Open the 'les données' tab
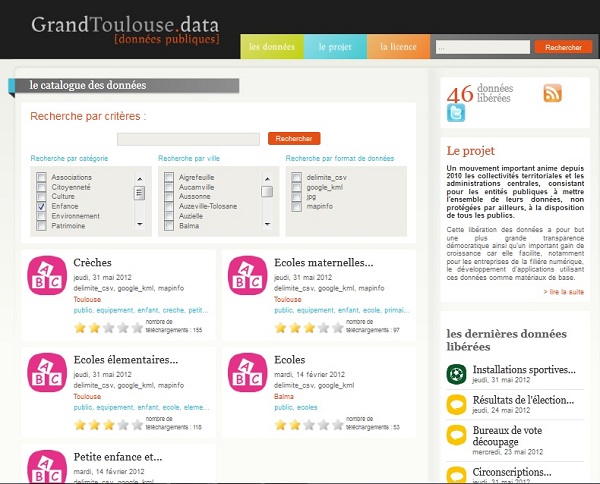Screen dimensions: 600x484 point(272,47)
